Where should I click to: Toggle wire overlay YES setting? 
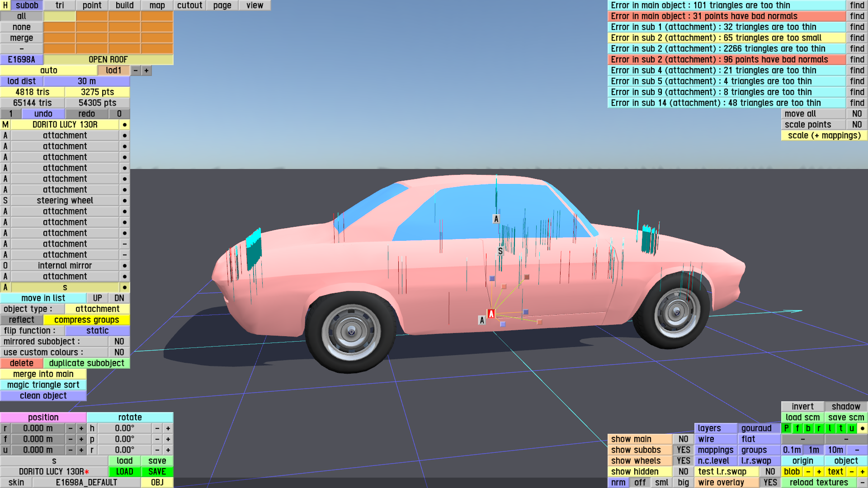(770, 483)
